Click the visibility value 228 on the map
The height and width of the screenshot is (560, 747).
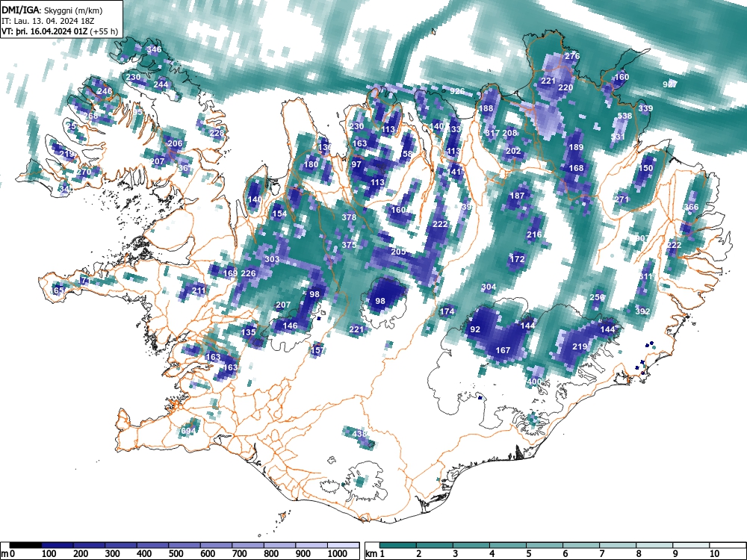(217, 133)
